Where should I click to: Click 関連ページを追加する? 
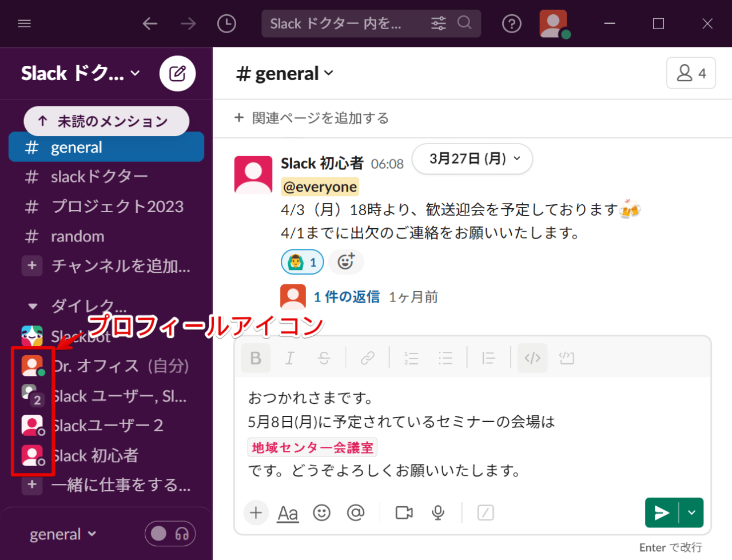(x=312, y=118)
